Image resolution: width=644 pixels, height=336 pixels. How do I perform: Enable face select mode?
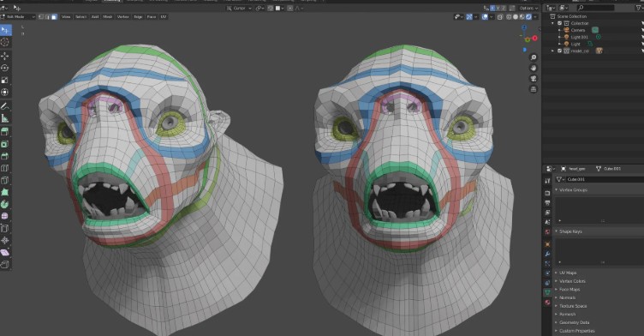coord(54,17)
